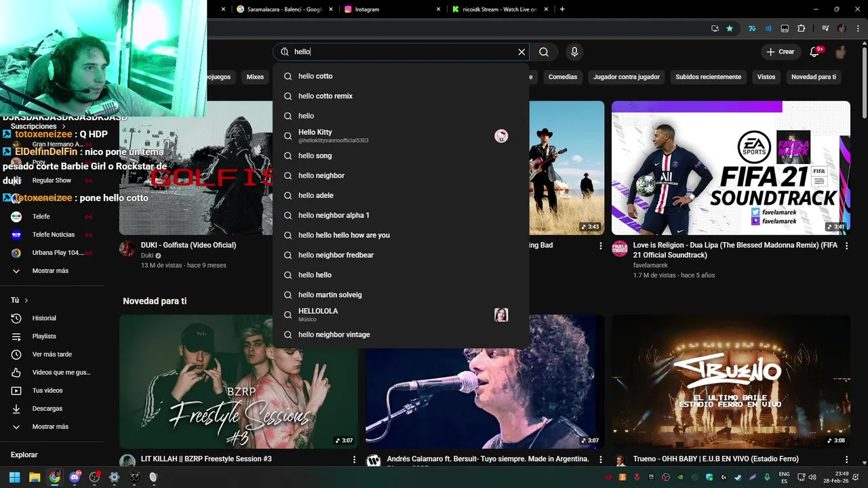Open options menu for LIT KILLAH video
868x488 pixels.
point(354,460)
